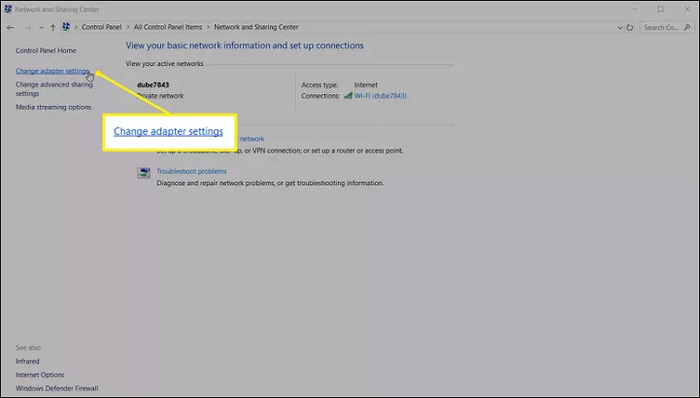700x398 pixels.
Task: Close the Network and Sharing Center window
Action: pos(687,9)
